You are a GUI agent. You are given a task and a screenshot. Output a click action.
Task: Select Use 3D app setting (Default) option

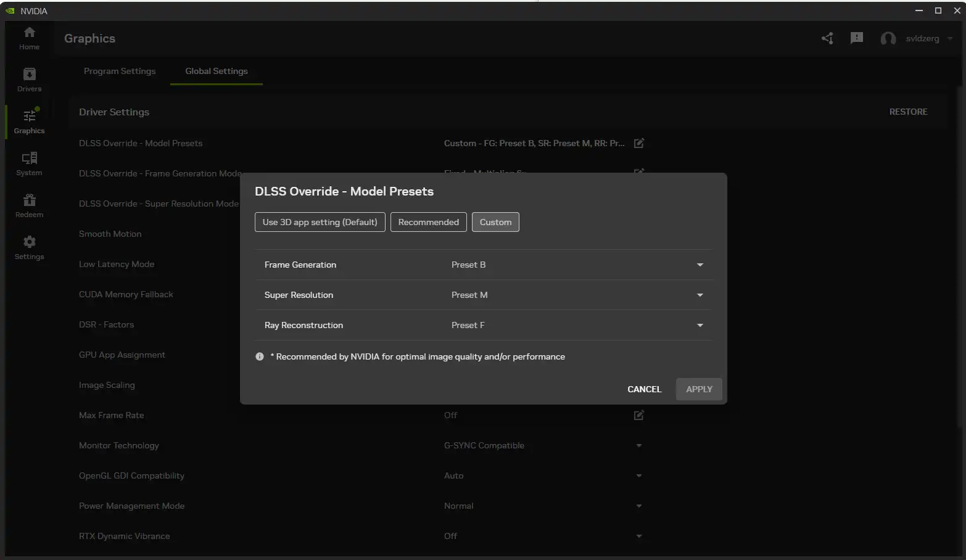pos(320,222)
